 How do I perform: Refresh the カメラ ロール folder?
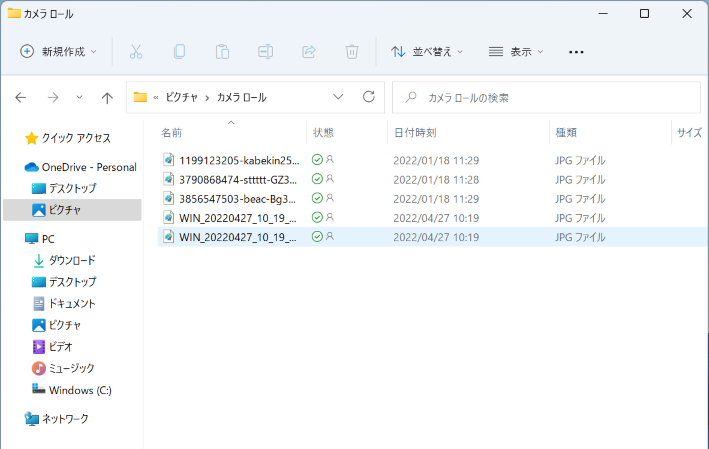click(x=369, y=97)
